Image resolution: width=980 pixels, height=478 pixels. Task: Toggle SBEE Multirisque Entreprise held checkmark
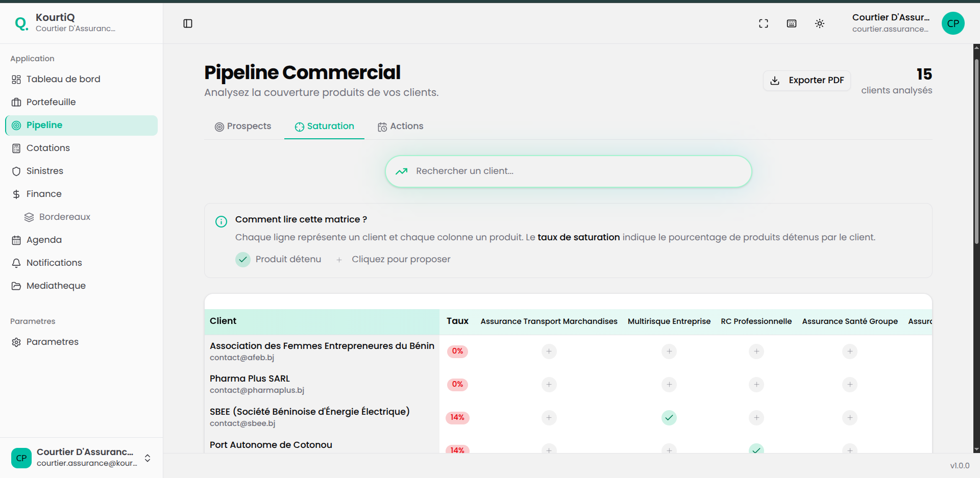tap(669, 418)
